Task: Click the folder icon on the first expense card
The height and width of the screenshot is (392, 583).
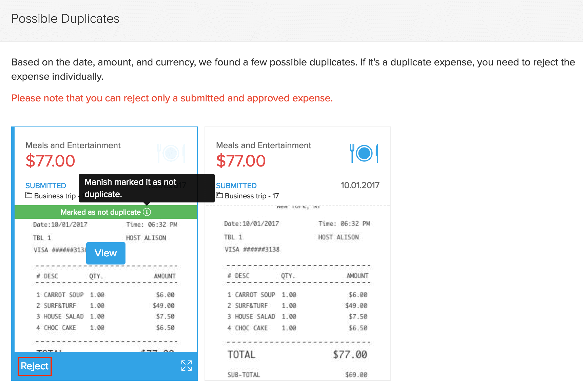Action: [x=29, y=195]
